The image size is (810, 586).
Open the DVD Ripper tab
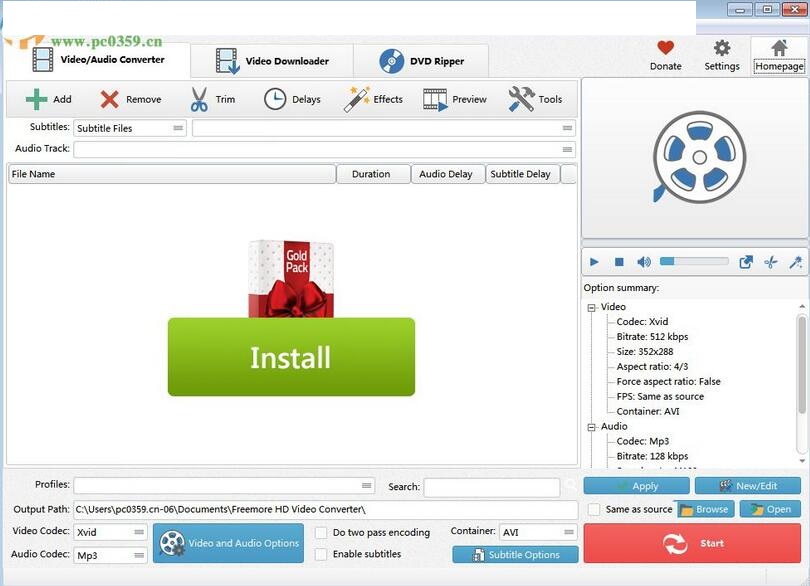click(x=425, y=60)
